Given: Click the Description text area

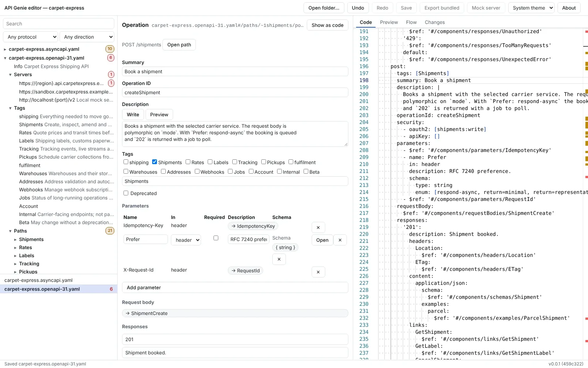Looking at the screenshot, I should tap(235, 134).
